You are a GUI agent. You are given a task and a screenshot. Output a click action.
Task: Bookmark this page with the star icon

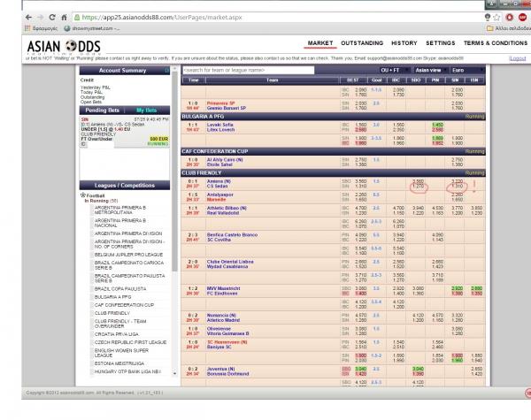496,18
